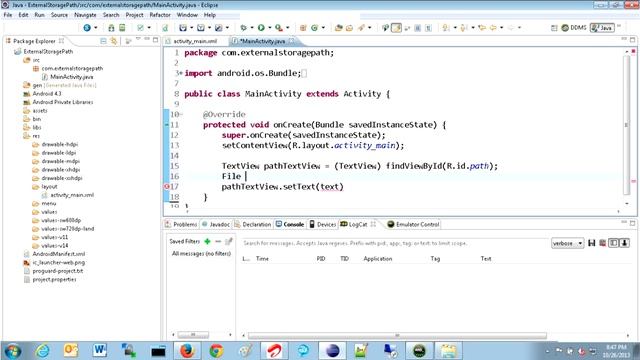Click the Run green play toolbar icon
The image size is (640, 360).
pyautogui.click(x=261, y=28)
